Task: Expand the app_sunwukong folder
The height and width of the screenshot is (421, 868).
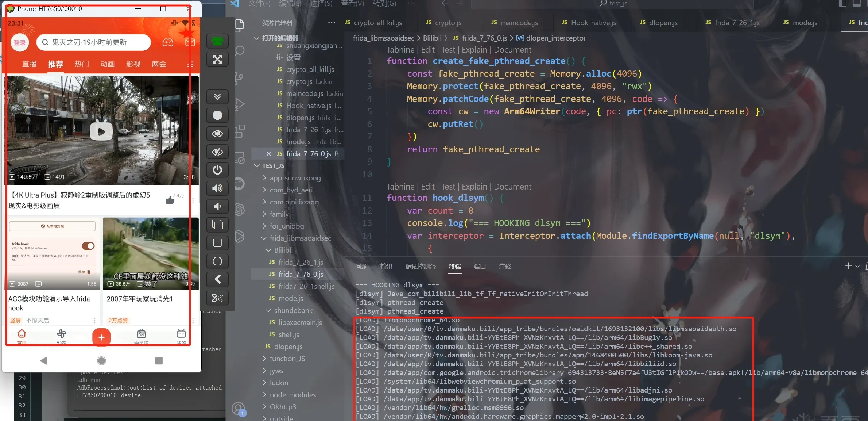Action: click(264, 178)
